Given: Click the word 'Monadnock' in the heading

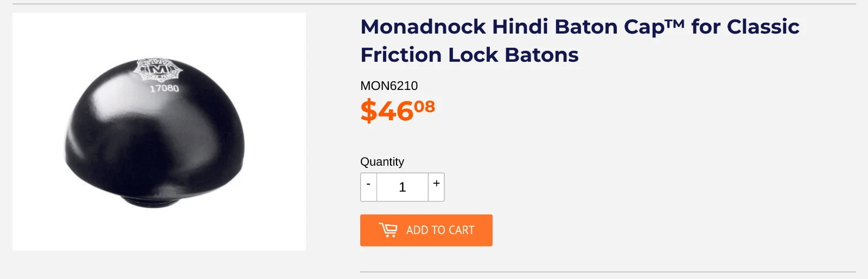Looking at the screenshot, I should pyautogui.click(x=423, y=27).
